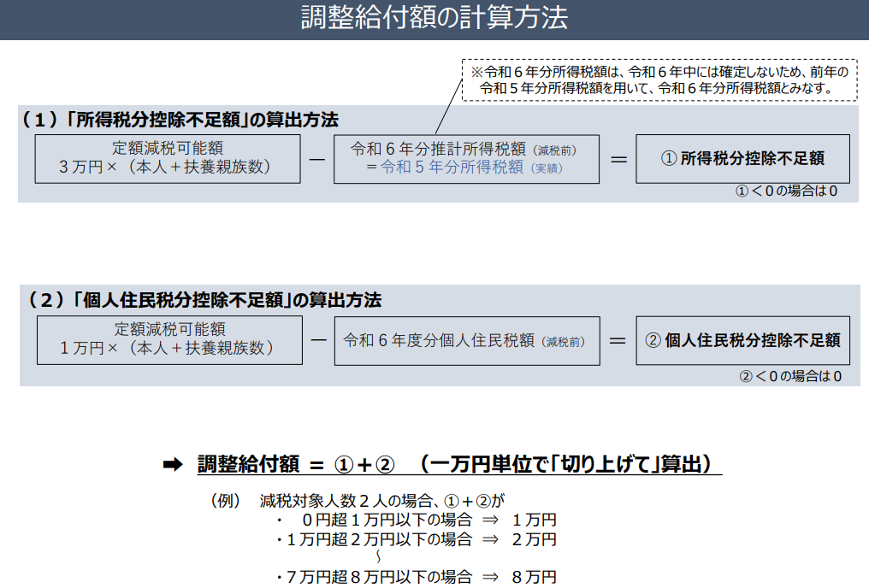This screenshot has width=869, height=588.
Task: Click the minus sign in section (2)
Action: point(318,340)
